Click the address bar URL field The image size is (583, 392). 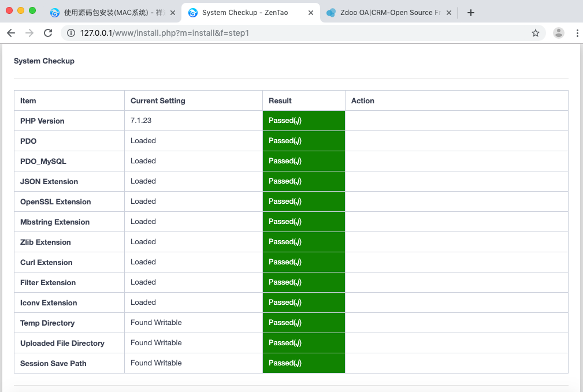point(289,33)
